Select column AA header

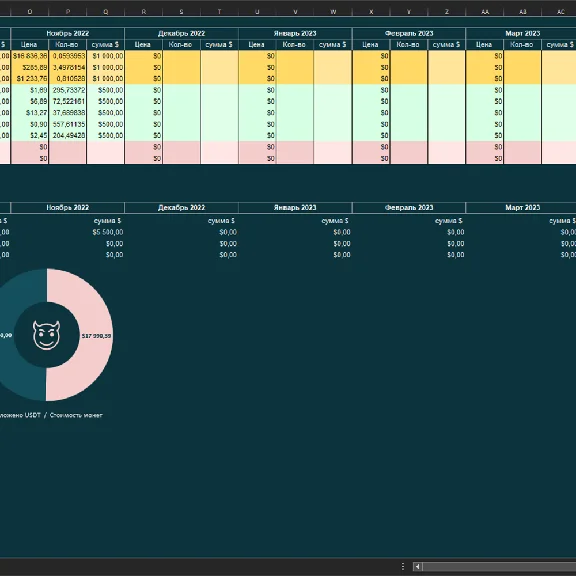coord(485,12)
